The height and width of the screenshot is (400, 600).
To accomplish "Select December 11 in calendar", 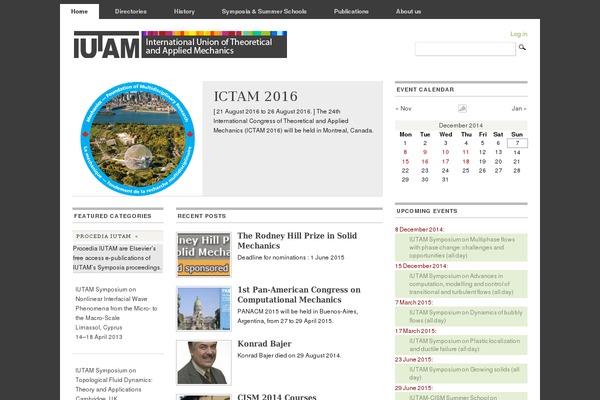I will (x=466, y=152).
